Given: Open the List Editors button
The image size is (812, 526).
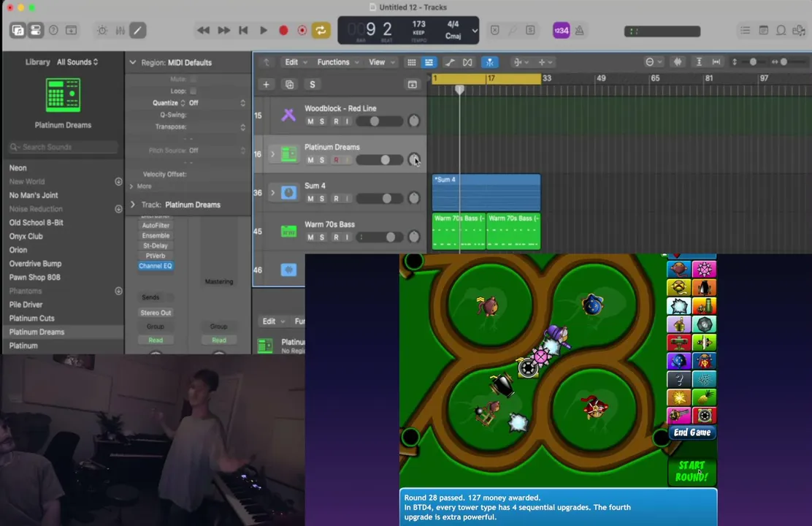Looking at the screenshot, I should (x=746, y=31).
